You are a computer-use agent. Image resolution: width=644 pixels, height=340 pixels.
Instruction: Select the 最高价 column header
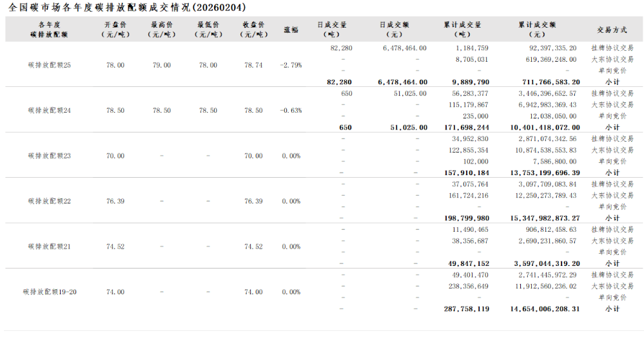coord(162,30)
